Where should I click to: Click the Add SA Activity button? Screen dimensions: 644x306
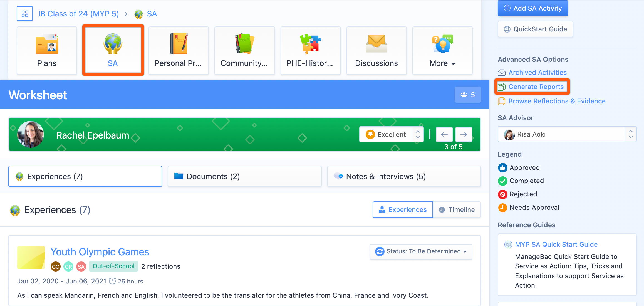(x=533, y=8)
